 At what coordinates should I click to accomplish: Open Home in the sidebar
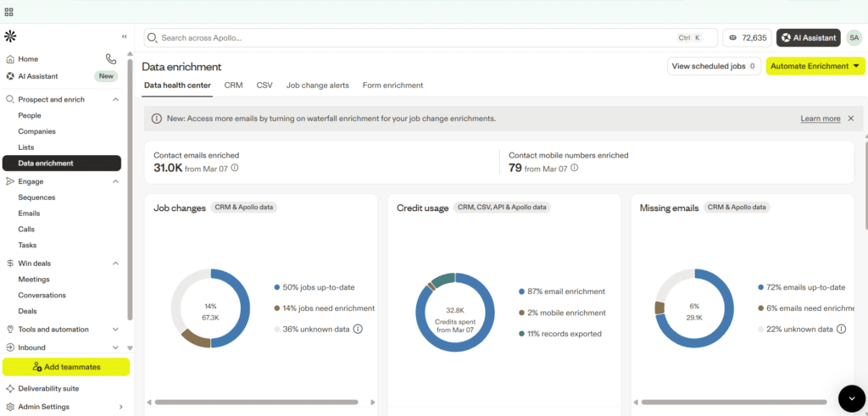28,59
